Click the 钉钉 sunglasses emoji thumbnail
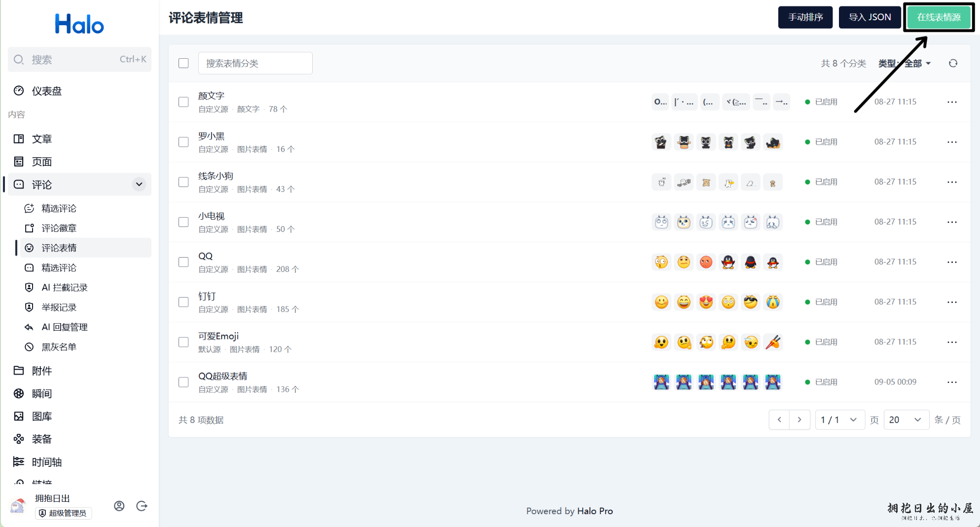The width and height of the screenshot is (980, 527). (750, 302)
